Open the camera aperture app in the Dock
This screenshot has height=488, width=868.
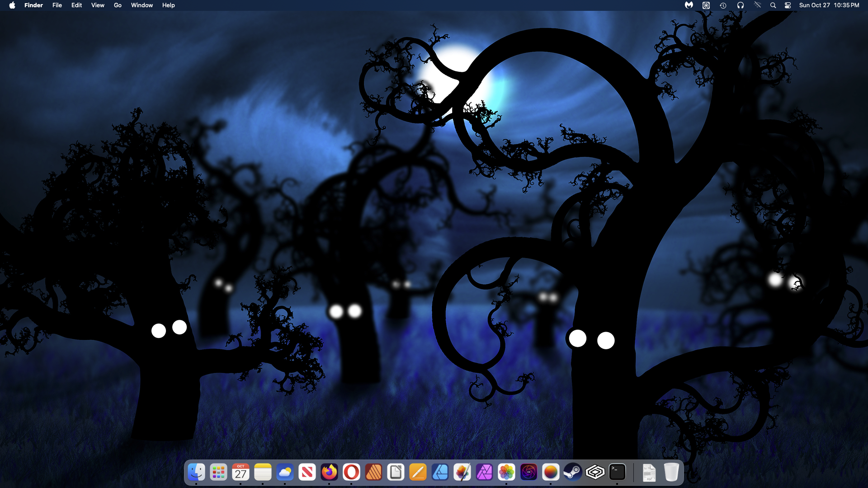point(528,472)
